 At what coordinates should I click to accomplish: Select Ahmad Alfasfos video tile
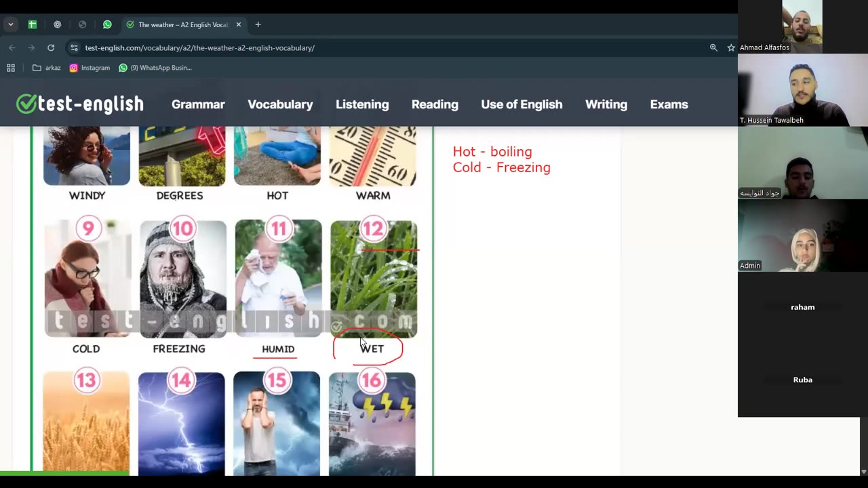click(x=803, y=26)
